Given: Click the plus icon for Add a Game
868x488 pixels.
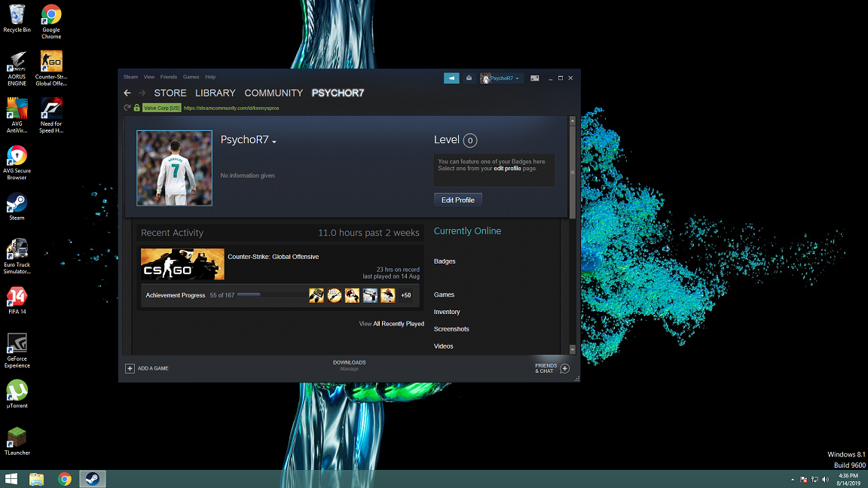Looking at the screenshot, I should coord(130,368).
